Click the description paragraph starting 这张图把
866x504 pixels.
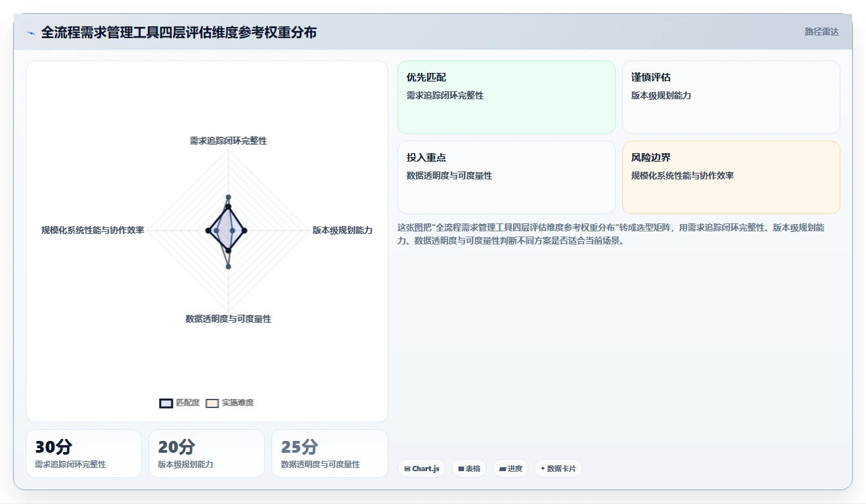[x=611, y=234]
